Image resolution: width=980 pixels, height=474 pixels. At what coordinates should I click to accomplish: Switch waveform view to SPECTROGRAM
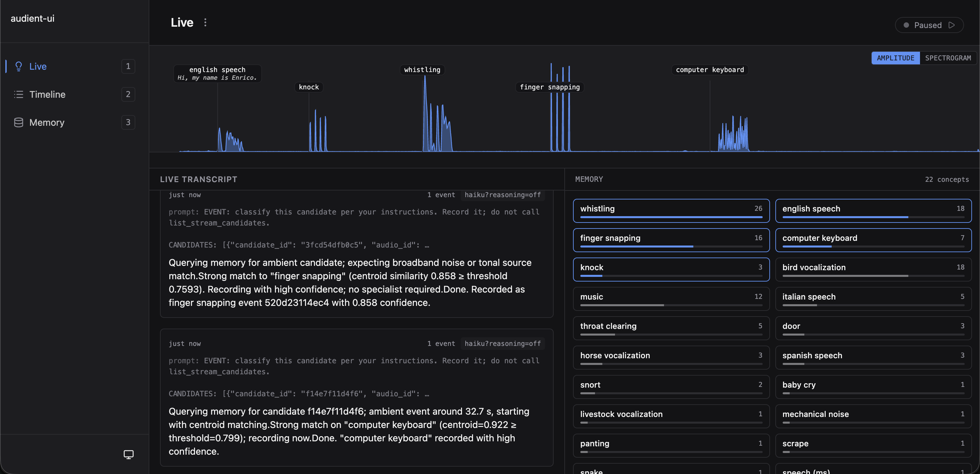(x=948, y=58)
